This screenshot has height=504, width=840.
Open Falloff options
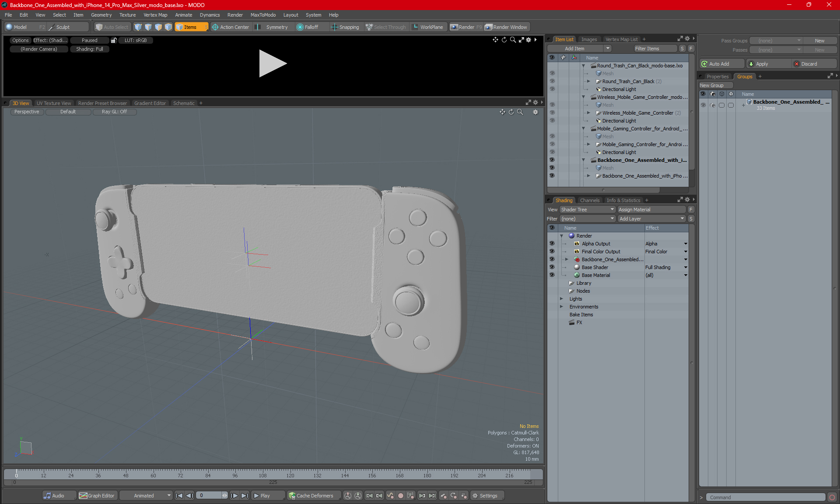[308, 27]
